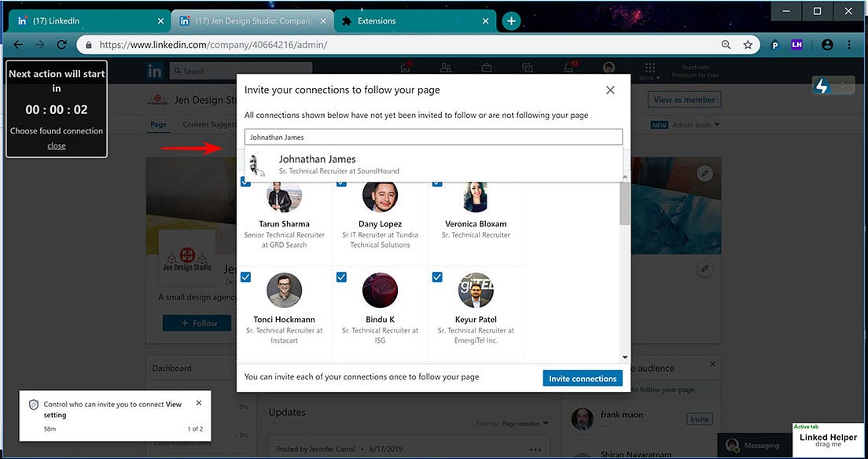Dismiss the privacy notification popup
868x459 pixels.
pos(199,403)
